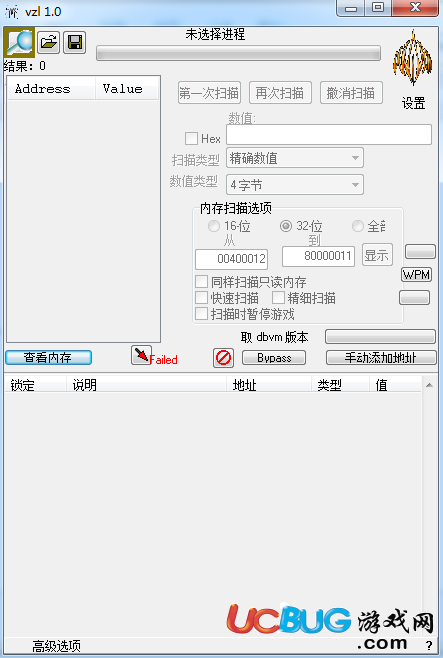Click the question mark help icon
The height and width of the screenshot is (658, 443).
(429, 645)
